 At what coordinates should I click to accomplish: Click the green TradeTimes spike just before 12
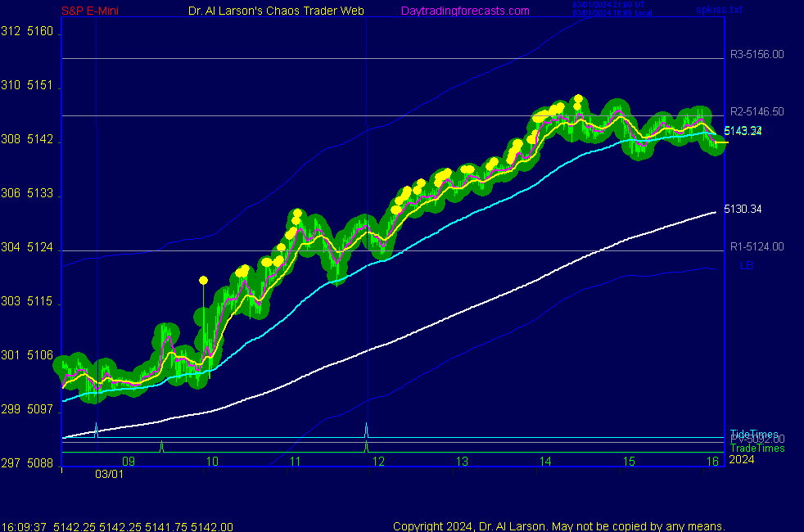tap(366, 446)
